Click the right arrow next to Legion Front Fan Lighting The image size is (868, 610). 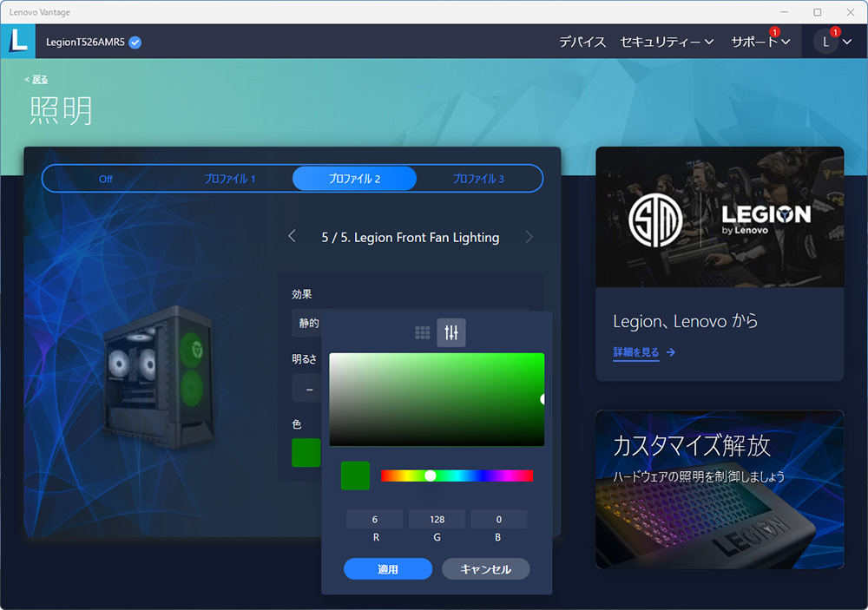tap(529, 237)
